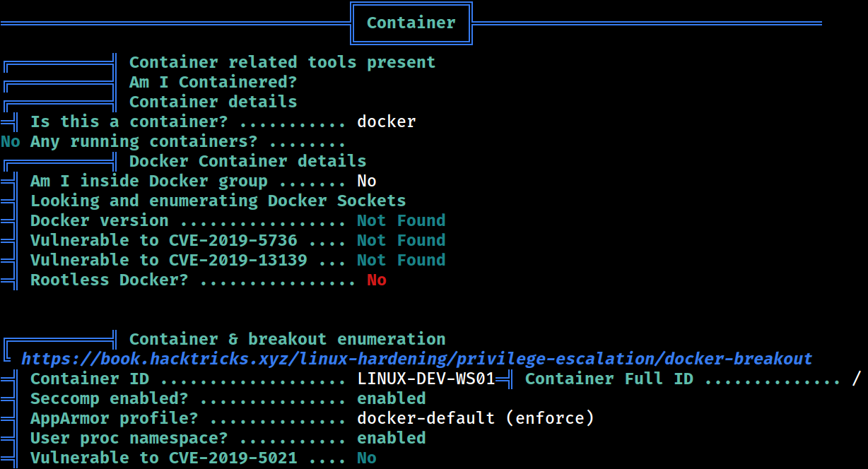868x469 pixels.
Task: Click 'enabled' value for Seccomp
Action: (x=392, y=398)
